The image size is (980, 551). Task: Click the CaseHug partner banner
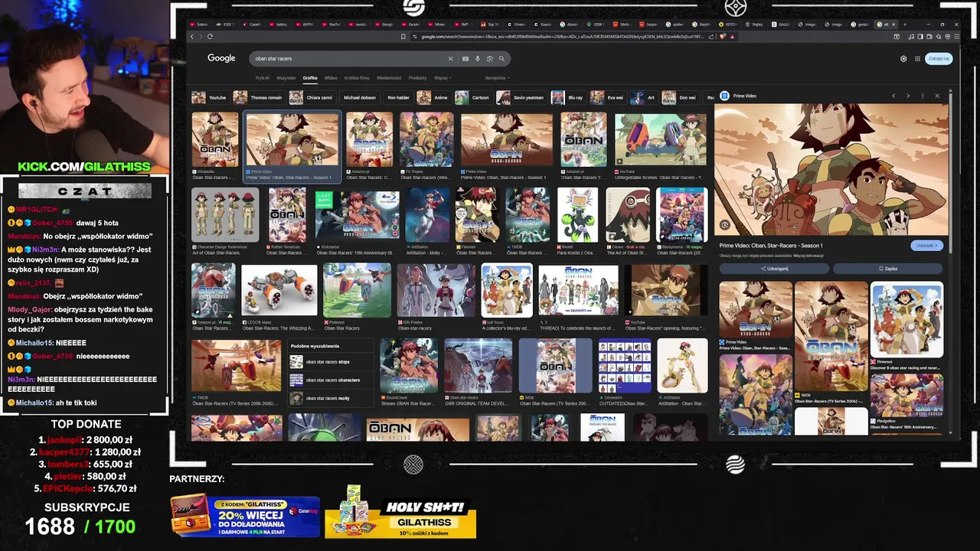(x=245, y=517)
